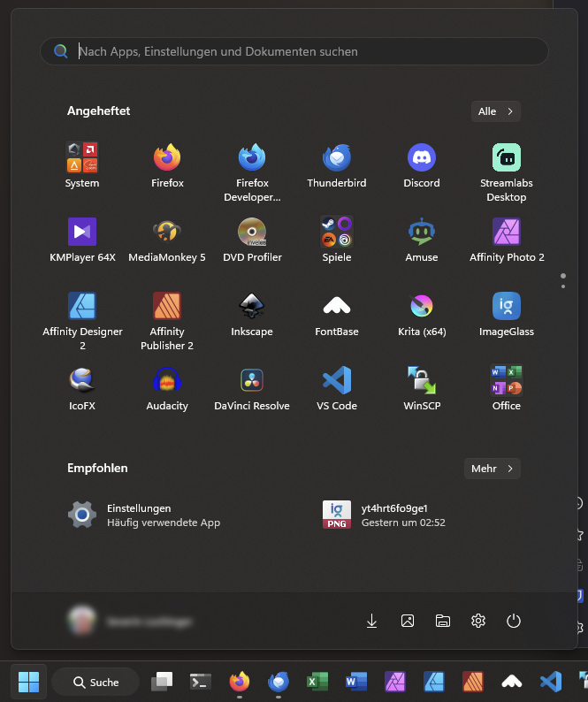Open the user account profile
This screenshot has height=702, width=588.
130,622
